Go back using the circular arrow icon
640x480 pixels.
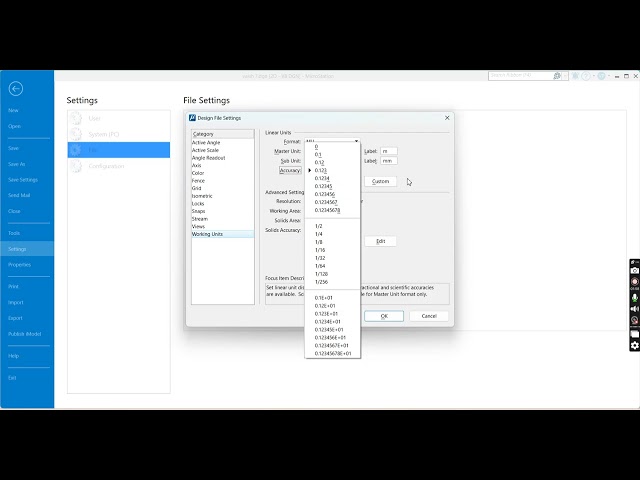click(16, 89)
